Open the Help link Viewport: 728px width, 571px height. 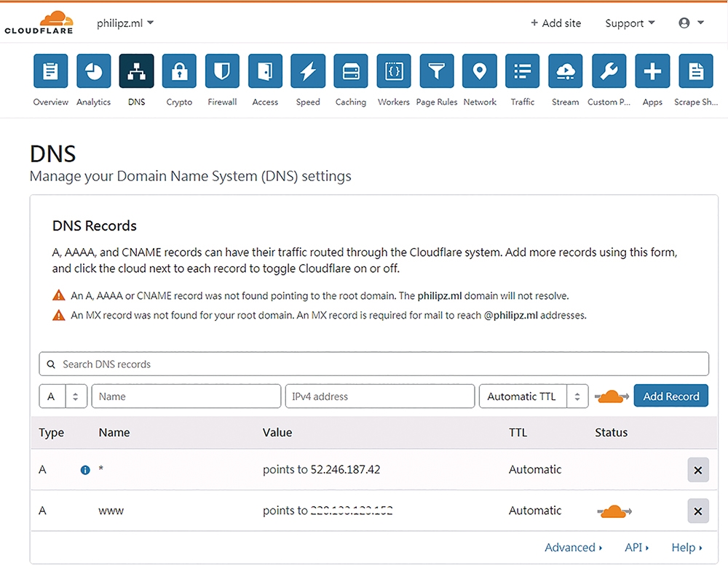(x=687, y=547)
